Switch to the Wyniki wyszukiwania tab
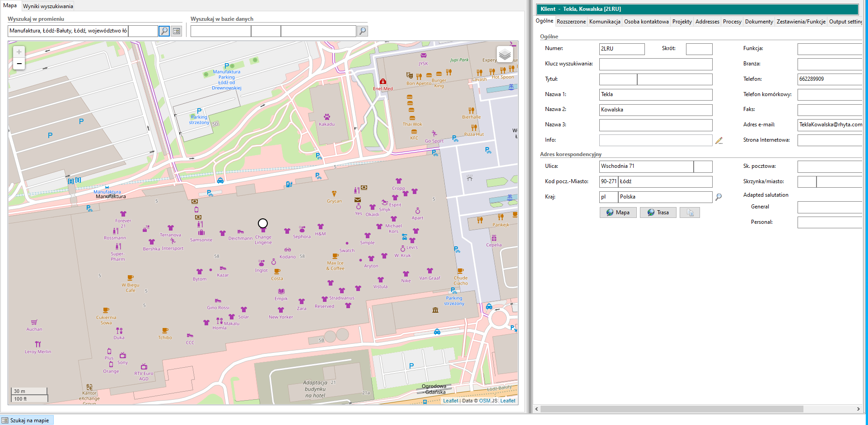 tap(48, 6)
